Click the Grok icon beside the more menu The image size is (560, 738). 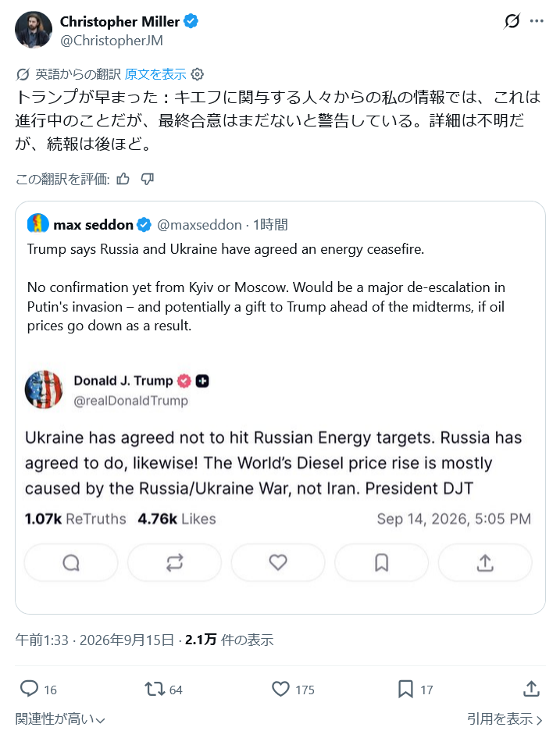pyautogui.click(x=512, y=21)
